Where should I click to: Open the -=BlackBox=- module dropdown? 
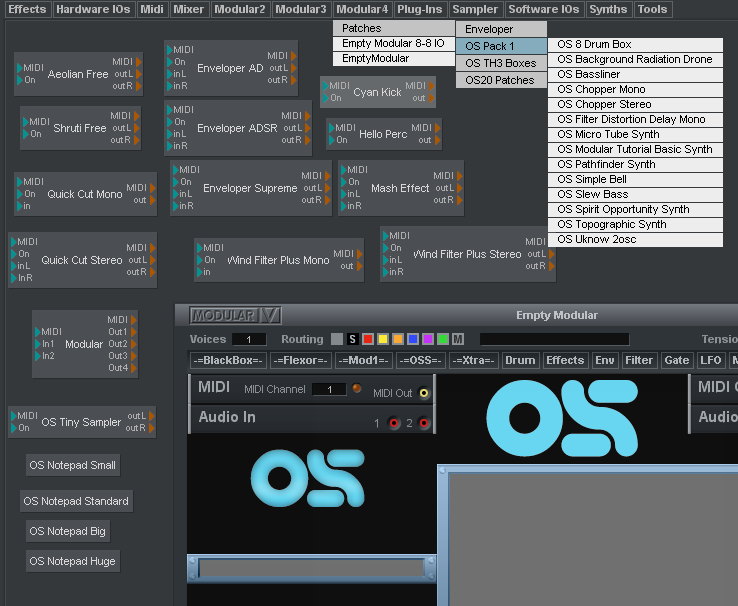pyautogui.click(x=228, y=360)
